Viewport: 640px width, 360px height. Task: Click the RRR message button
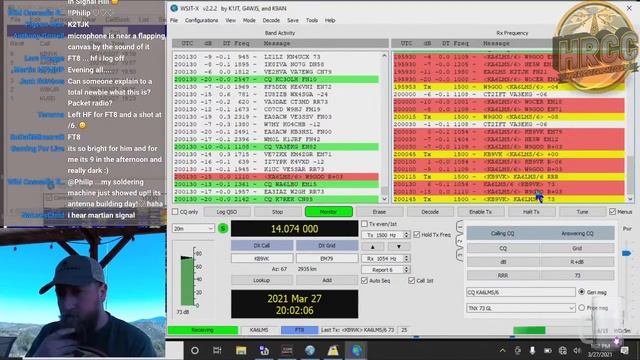click(x=503, y=276)
